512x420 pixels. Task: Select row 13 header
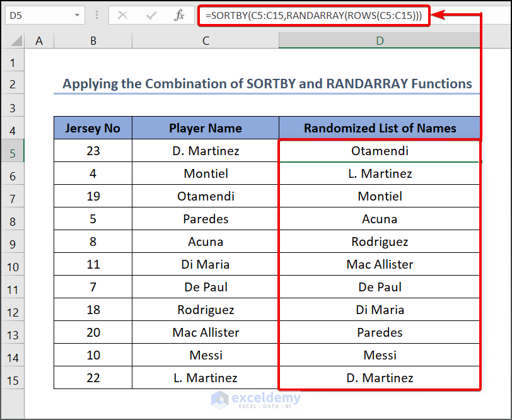coord(13,332)
